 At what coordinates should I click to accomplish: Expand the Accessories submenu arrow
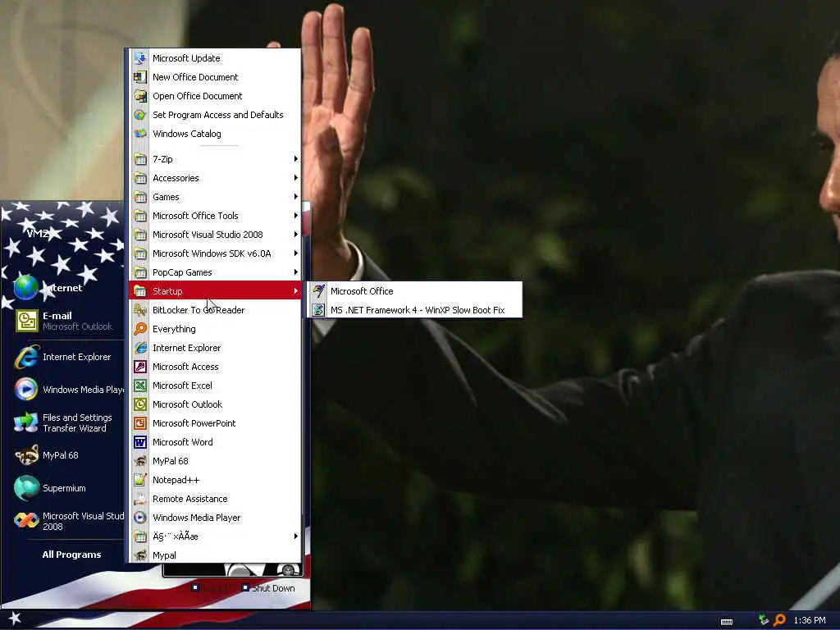[295, 177]
